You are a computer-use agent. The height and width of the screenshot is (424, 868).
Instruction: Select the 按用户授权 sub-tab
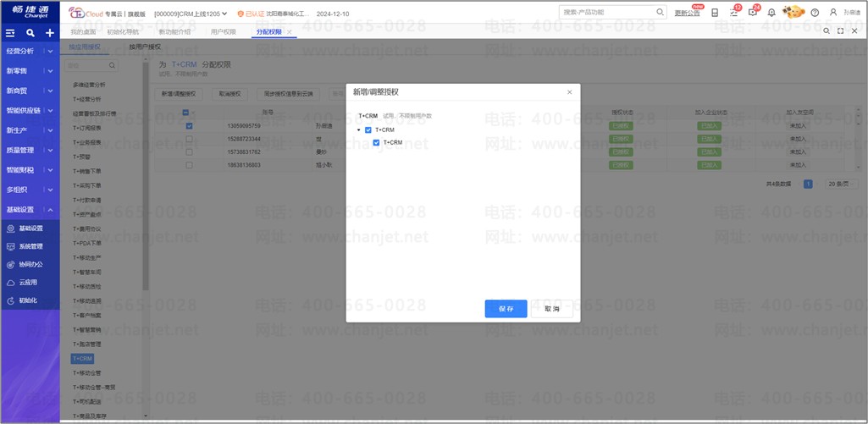[145, 47]
